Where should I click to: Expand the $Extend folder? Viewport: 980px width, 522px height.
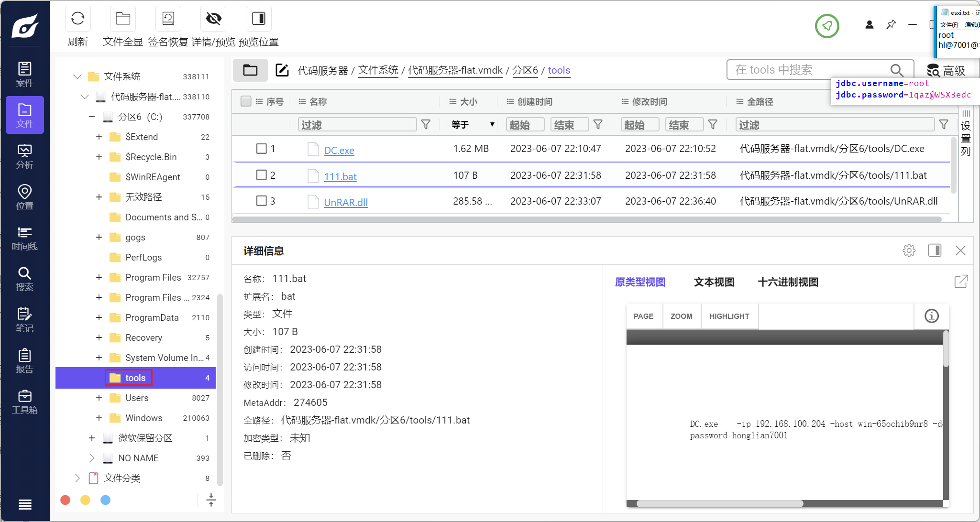tap(99, 137)
